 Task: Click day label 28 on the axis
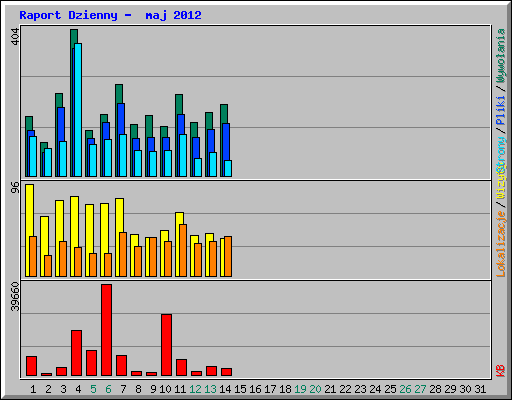[435, 389]
